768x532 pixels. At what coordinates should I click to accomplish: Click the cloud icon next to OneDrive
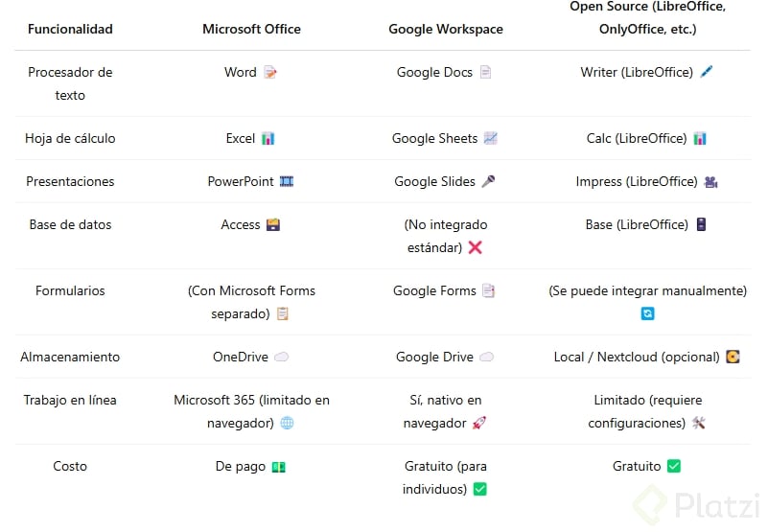click(282, 358)
